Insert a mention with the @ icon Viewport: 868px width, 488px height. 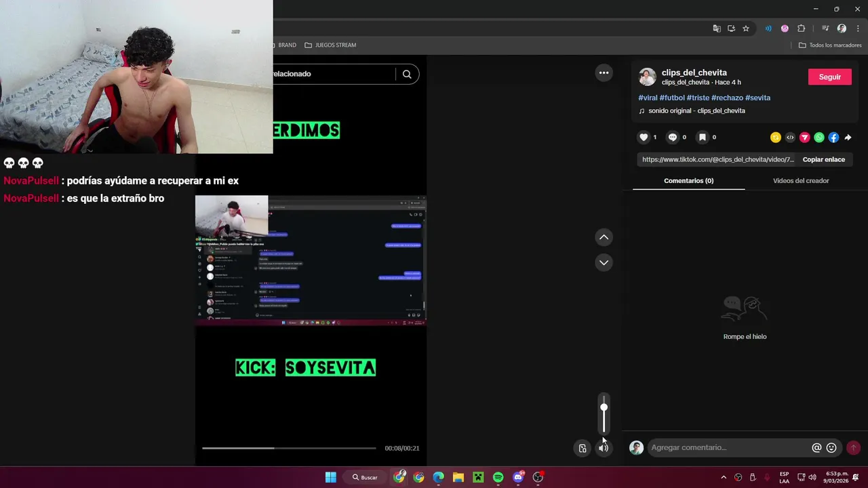(816, 447)
